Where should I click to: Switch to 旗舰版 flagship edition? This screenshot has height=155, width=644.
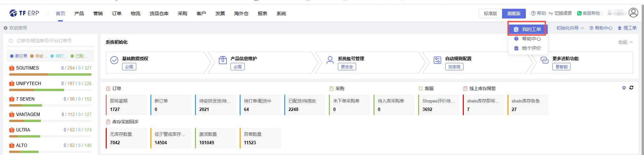pyautogui.click(x=513, y=13)
